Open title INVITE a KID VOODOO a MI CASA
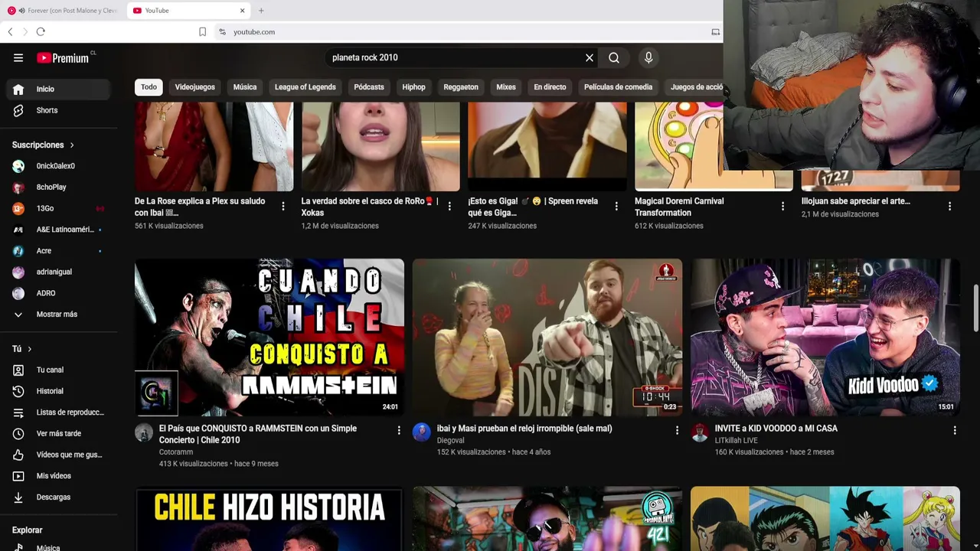Screen dimensions: 980x551 click(x=776, y=429)
